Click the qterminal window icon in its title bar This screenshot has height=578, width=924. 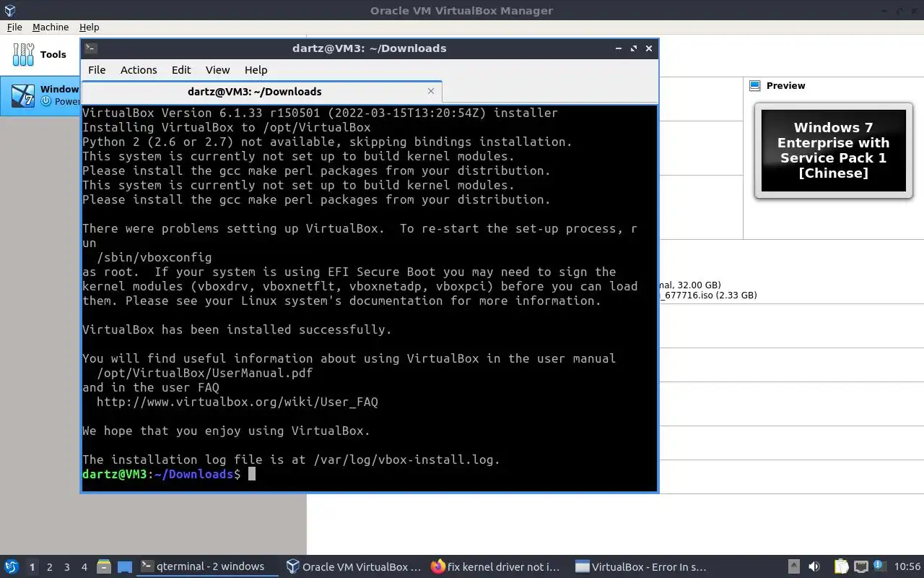point(90,48)
